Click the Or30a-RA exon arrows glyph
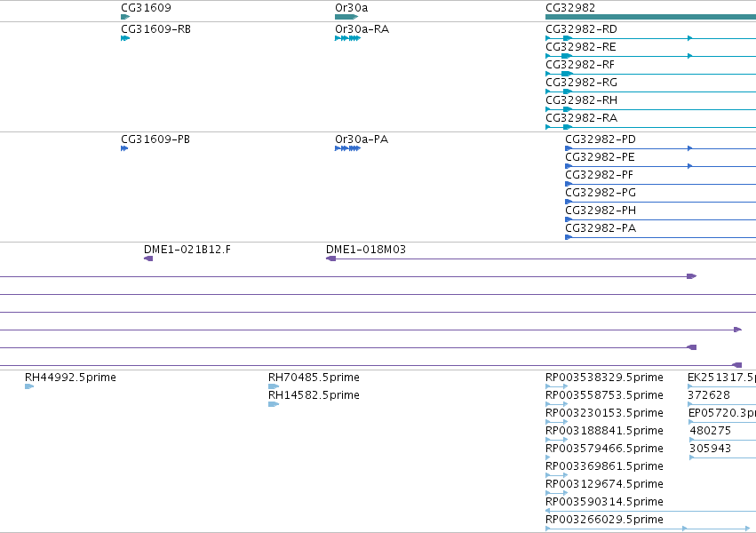 (347, 38)
